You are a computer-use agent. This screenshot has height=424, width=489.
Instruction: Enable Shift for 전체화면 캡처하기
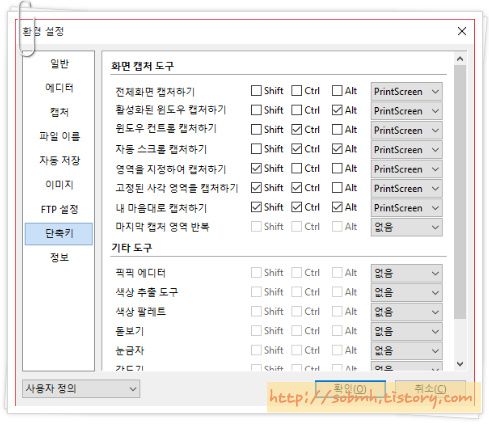click(256, 91)
